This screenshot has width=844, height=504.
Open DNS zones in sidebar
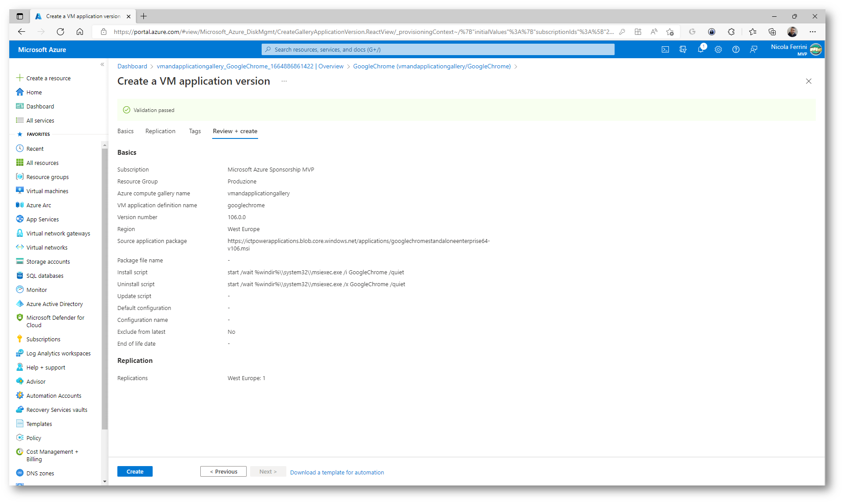click(35, 473)
